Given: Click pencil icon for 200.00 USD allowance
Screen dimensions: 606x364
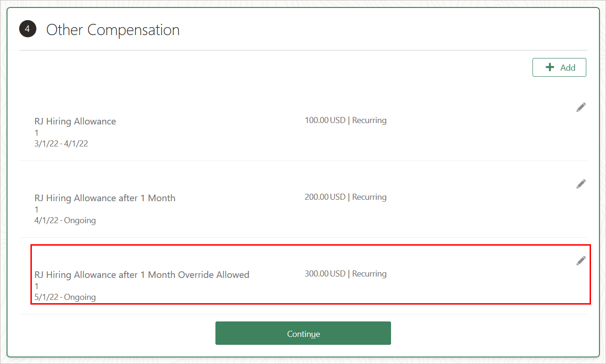Looking at the screenshot, I should [581, 184].
